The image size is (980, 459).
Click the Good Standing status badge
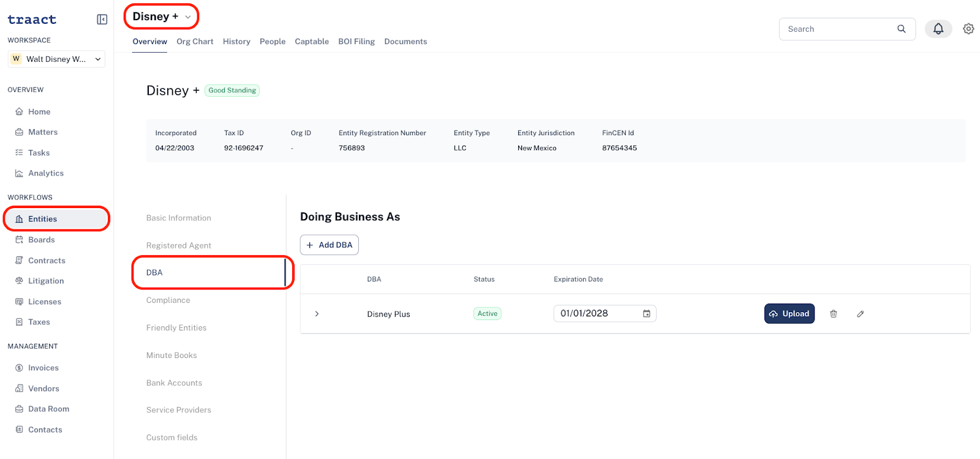click(232, 91)
